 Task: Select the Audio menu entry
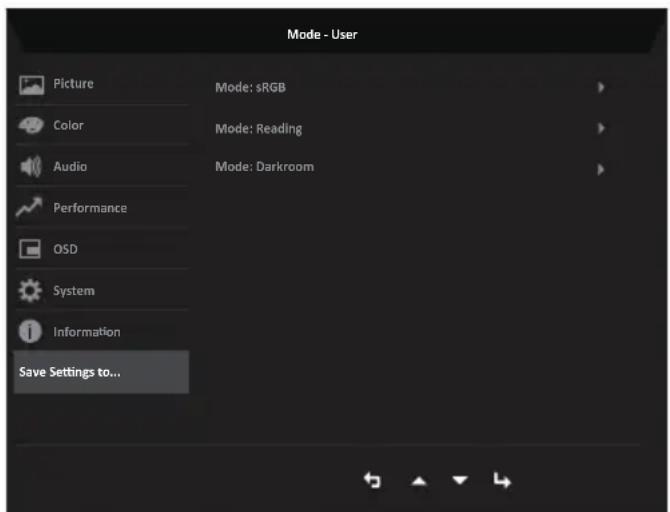coord(102,166)
